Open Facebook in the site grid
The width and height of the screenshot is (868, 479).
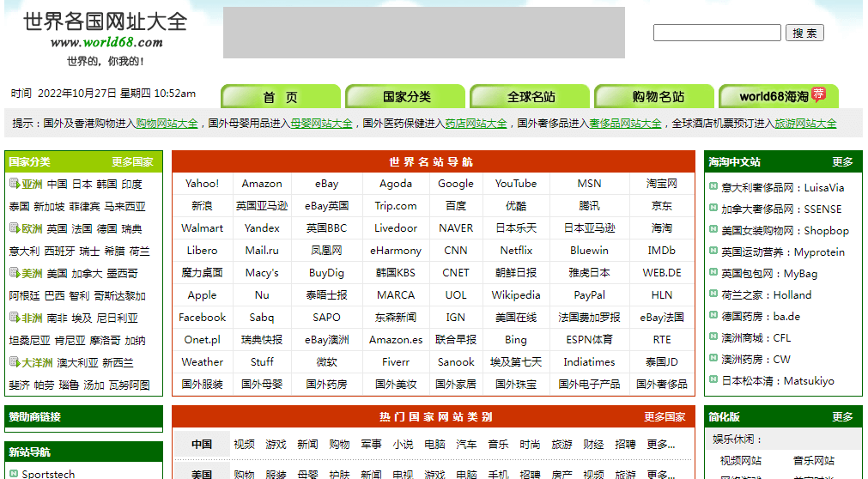pyautogui.click(x=202, y=318)
